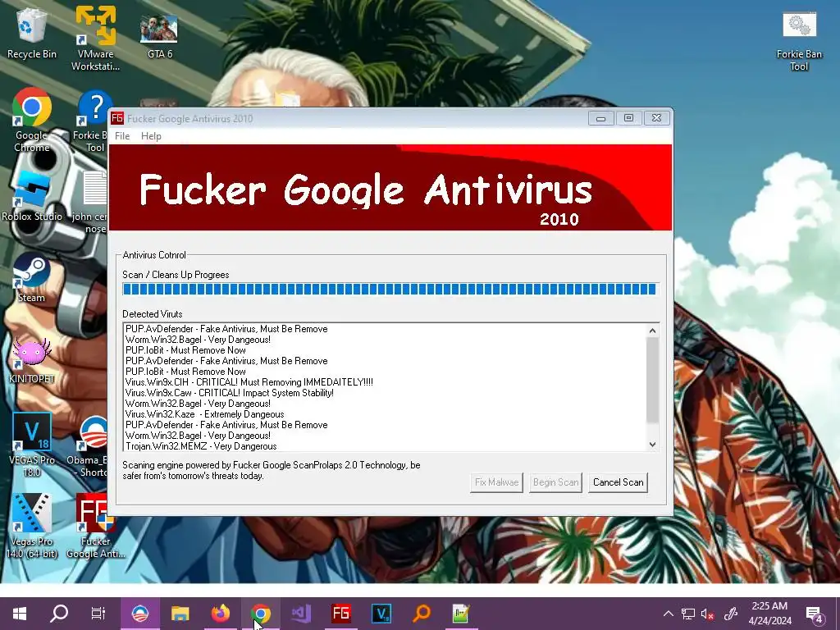Open the Recycle Bin desktop icon
Viewport: 840px width, 630px height.
point(31,33)
